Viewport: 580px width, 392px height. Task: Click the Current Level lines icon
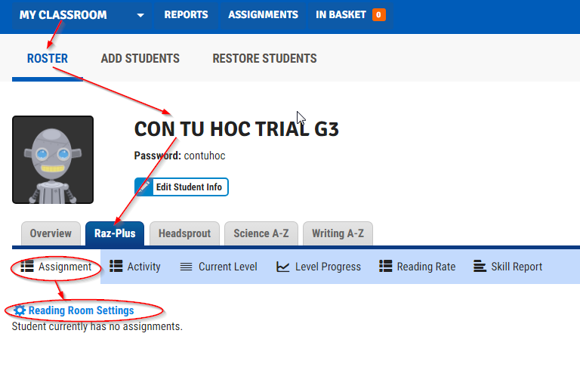(x=186, y=267)
